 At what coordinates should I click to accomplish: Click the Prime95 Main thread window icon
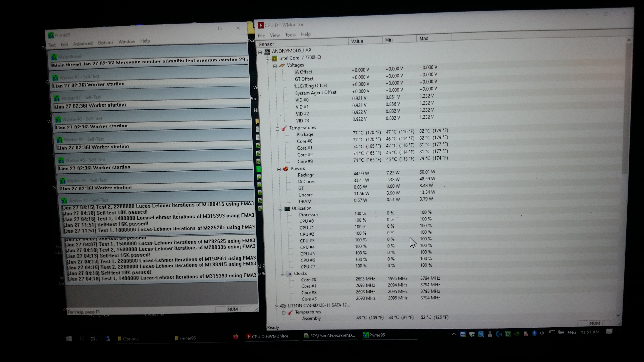[x=54, y=57]
